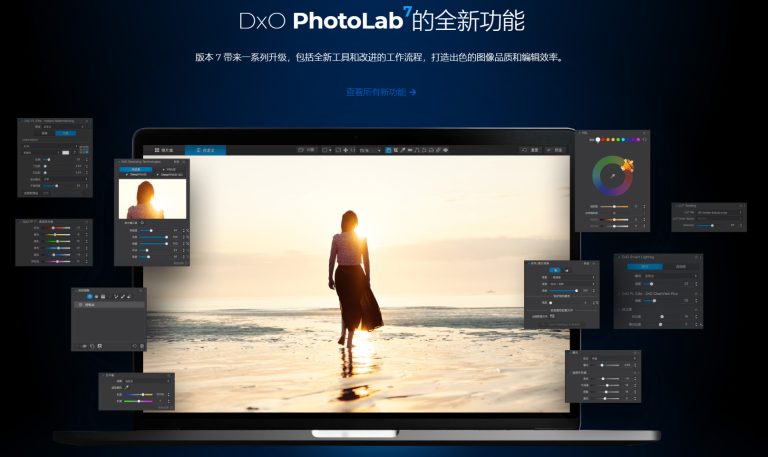The height and width of the screenshot is (457, 768).
Task: Adjust the green color slider in left panel
Action: click(x=57, y=241)
